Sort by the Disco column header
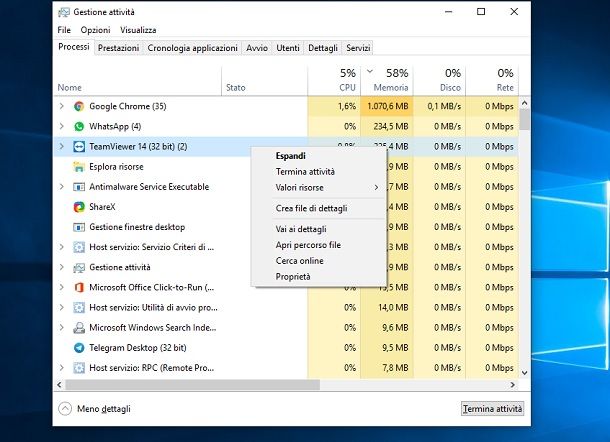This screenshot has height=442, width=610. coord(439,81)
